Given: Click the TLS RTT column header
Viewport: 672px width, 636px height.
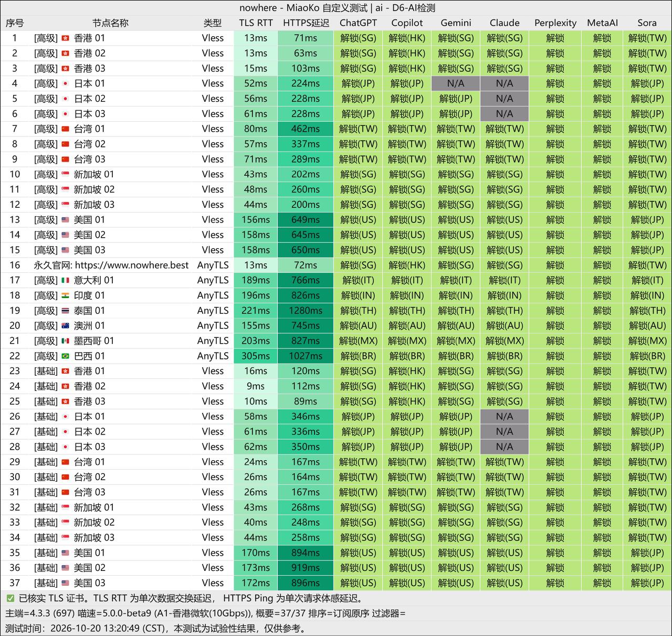Looking at the screenshot, I should [256, 23].
